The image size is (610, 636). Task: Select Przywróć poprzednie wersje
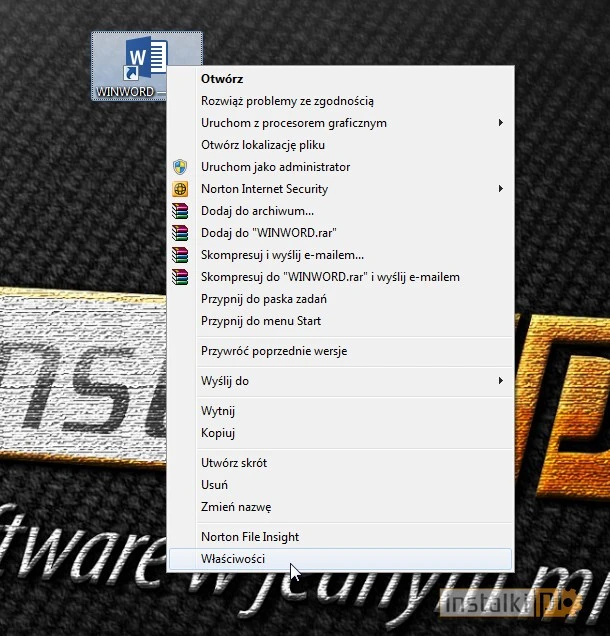tap(274, 351)
